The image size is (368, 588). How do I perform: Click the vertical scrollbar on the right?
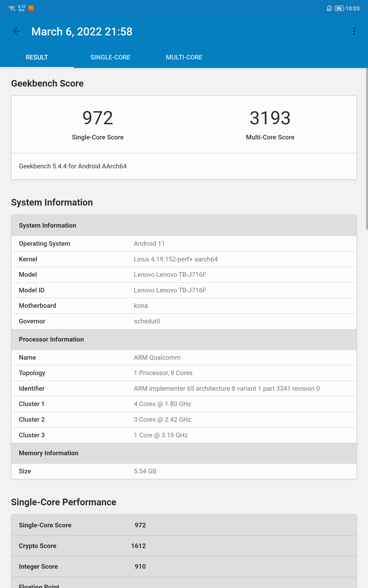(x=367, y=149)
